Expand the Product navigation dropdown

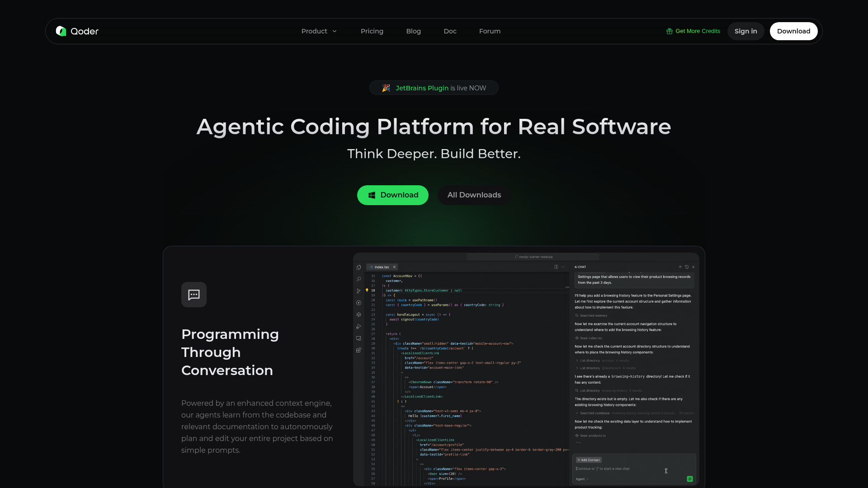(x=319, y=31)
